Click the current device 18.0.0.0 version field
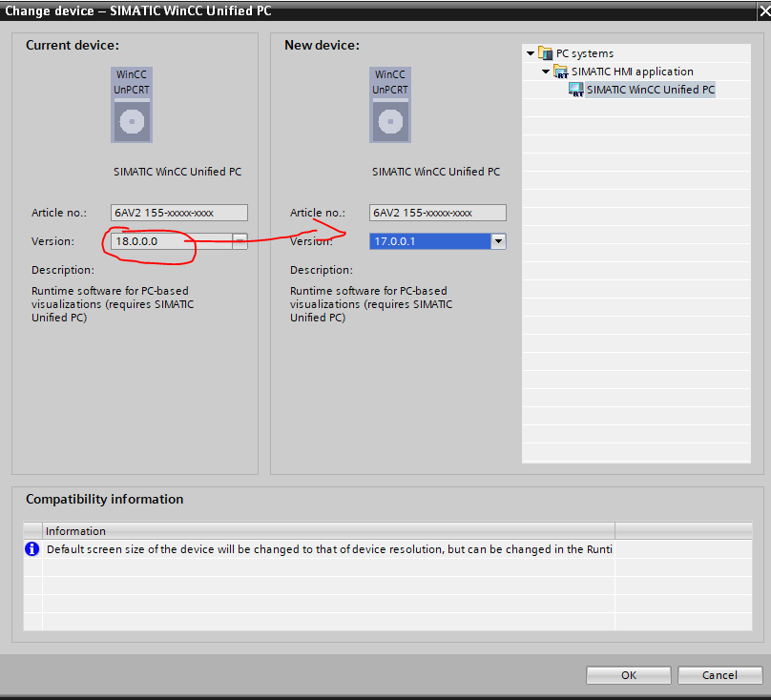The height and width of the screenshot is (700, 771). click(x=172, y=241)
